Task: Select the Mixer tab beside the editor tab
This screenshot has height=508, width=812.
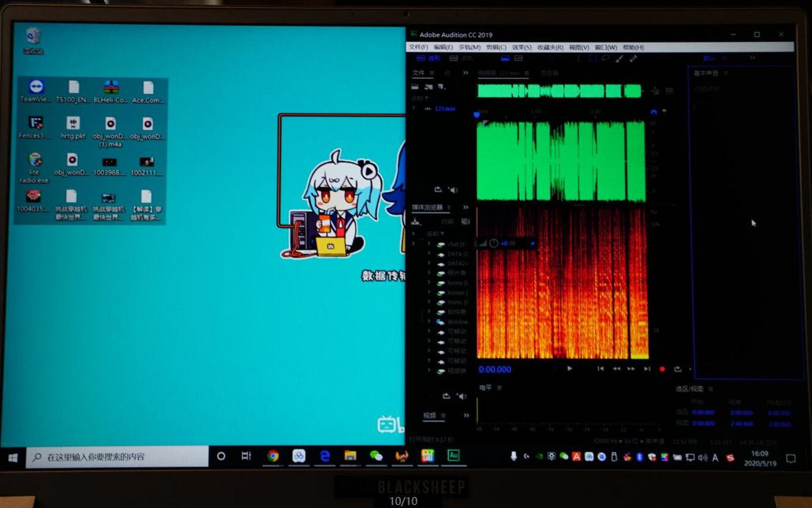Action: 549,73
